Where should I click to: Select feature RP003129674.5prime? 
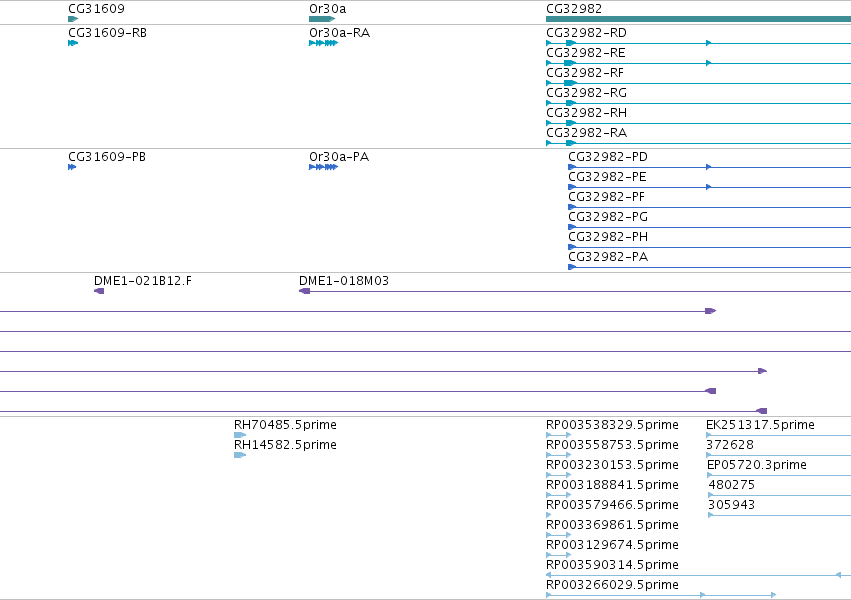coord(612,545)
